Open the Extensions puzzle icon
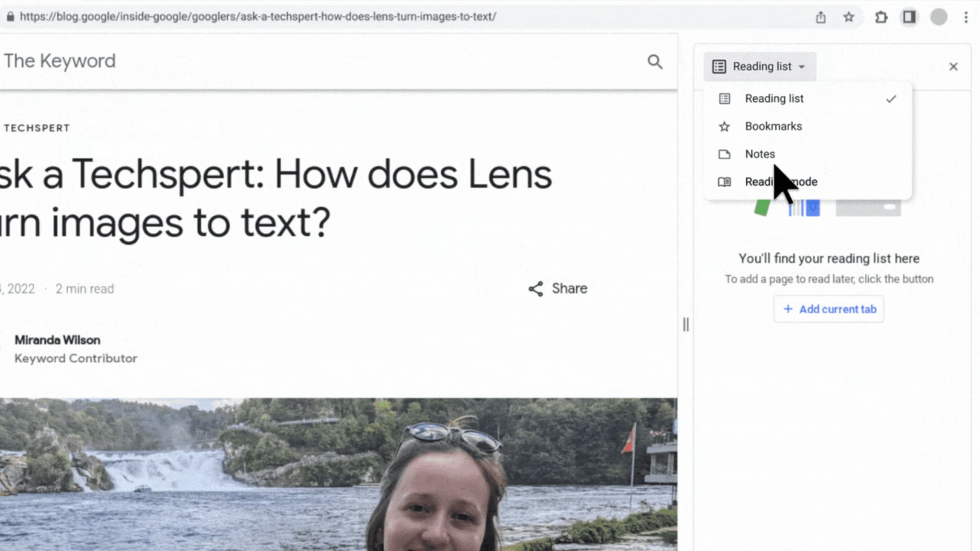The height and width of the screenshot is (551, 980). [x=881, y=17]
